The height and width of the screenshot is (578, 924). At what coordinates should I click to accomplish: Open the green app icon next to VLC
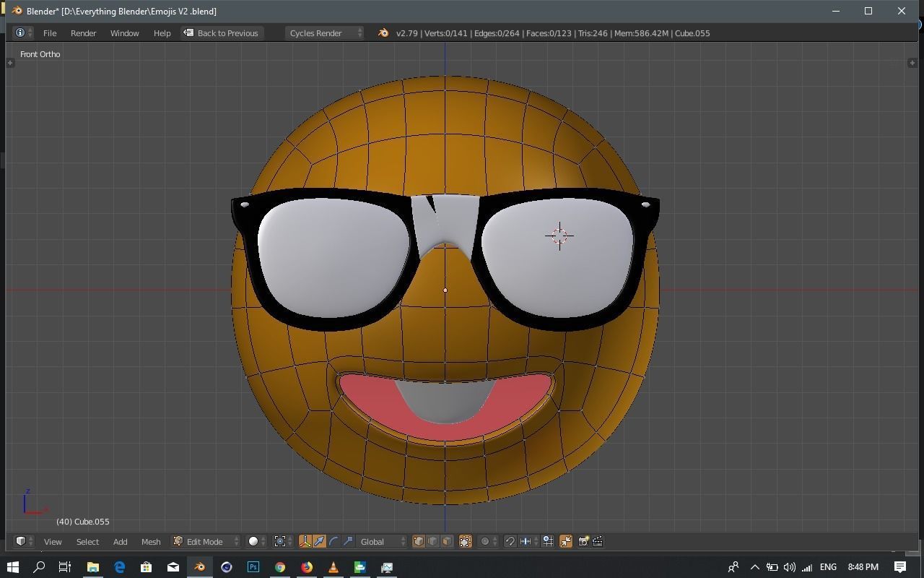point(359,567)
